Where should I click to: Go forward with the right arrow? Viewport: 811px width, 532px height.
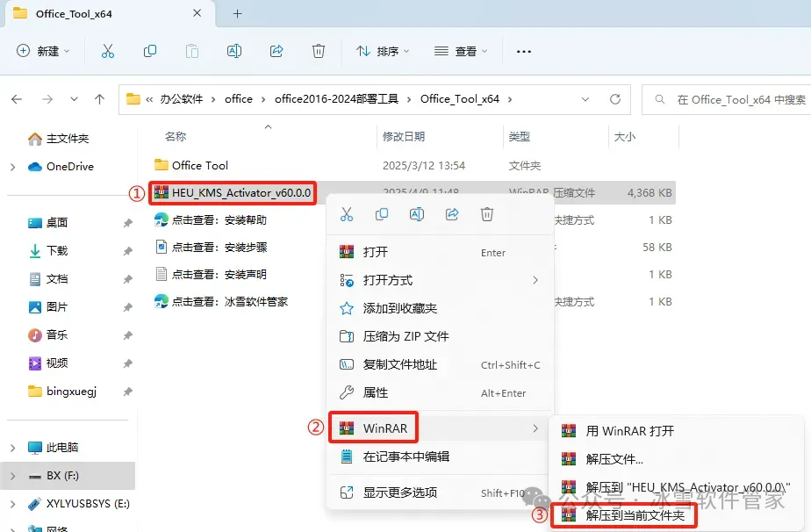tap(47, 99)
